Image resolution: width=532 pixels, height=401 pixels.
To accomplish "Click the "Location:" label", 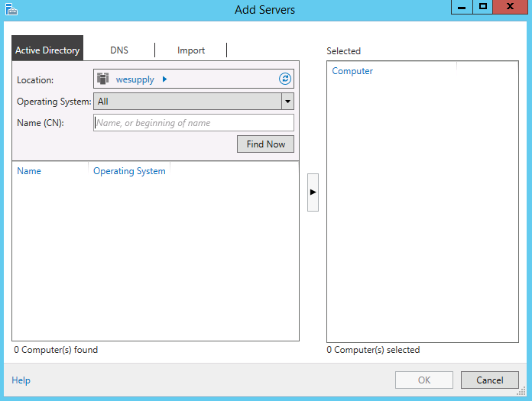I will (35, 80).
